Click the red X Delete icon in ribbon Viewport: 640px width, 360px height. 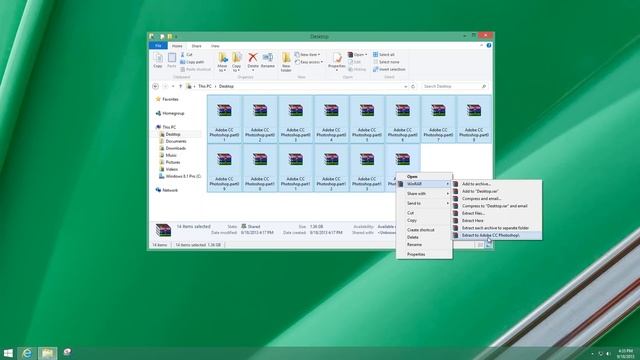(x=253, y=58)
